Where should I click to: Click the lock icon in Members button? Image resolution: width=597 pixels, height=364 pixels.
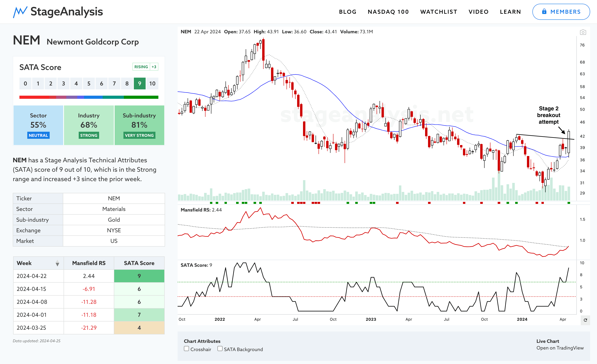544,11
